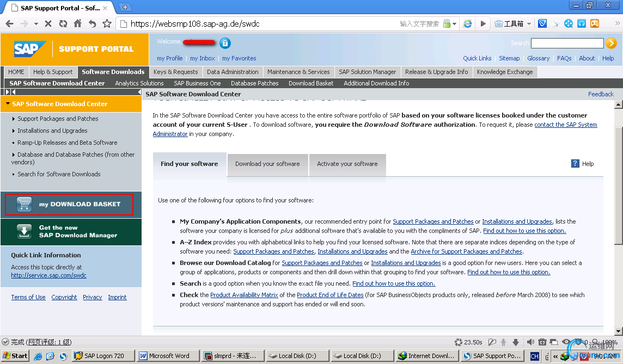
Task: Open Keys & Requests menu tab
Action: [x=175, y=72]
